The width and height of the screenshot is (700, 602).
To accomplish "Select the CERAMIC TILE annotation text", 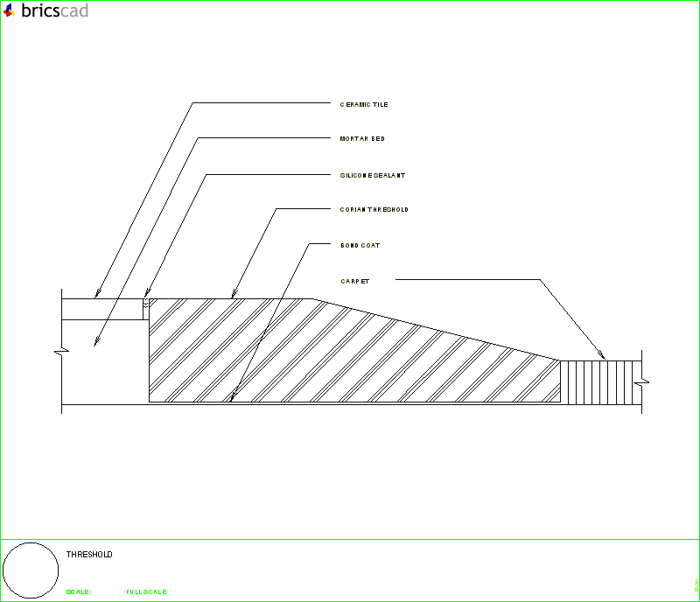I will tap(364, 104).
